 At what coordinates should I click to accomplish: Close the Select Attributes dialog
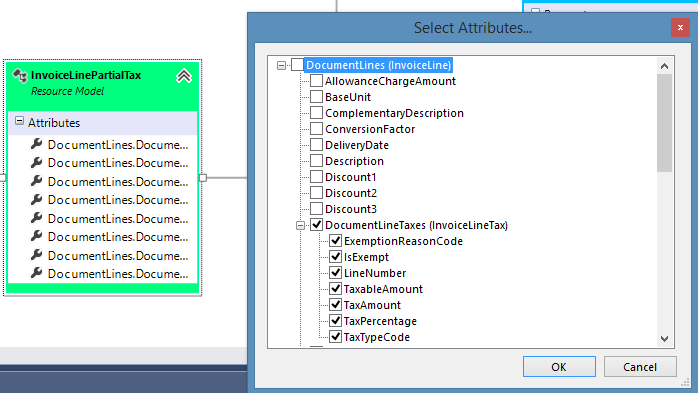pyautogui.click(x=680, y=28)
